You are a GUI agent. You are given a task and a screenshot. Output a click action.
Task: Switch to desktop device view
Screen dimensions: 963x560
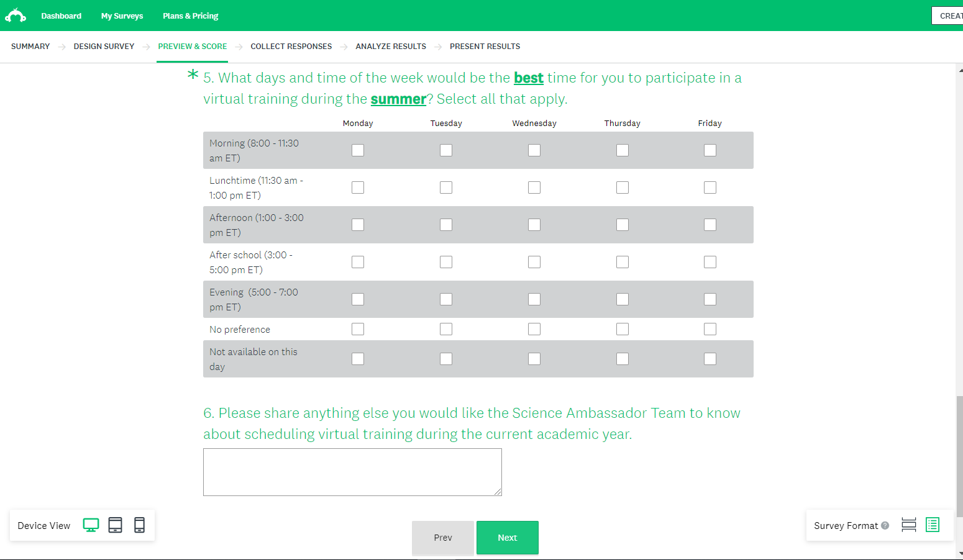pos(91,525)
